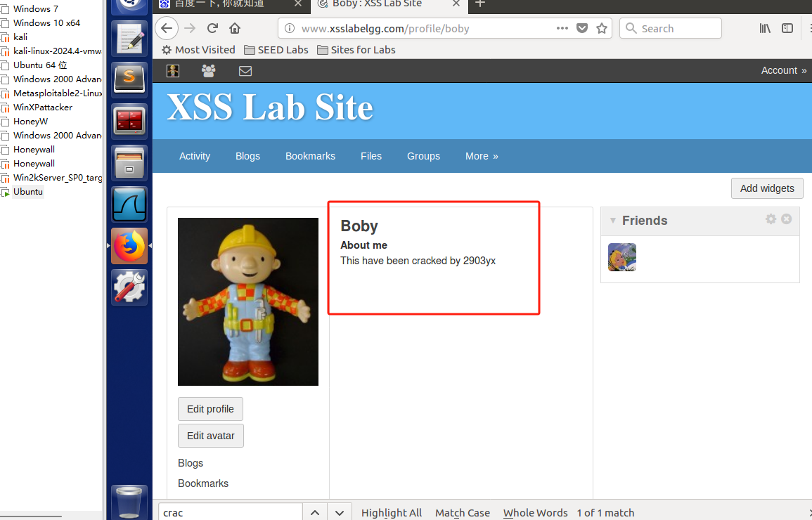This screenshot has height=520, width=812.
Task: Reload the current page
Action: [x=212, y=28]
